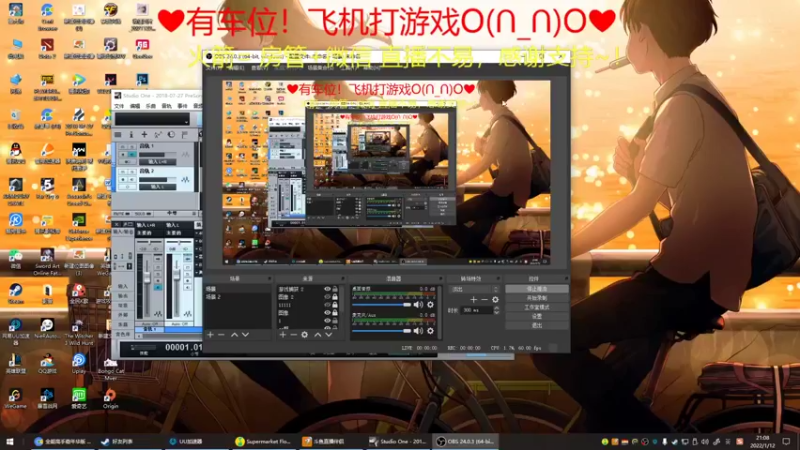Click the flag marker icon in Studio One toolbar

(x=185, y=135)
